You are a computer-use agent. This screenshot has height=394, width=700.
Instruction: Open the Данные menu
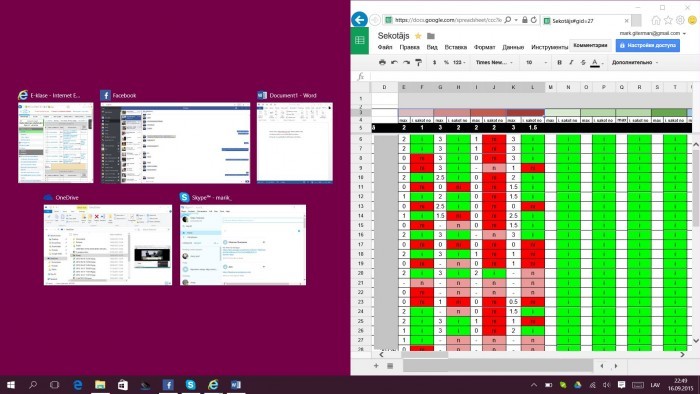[x=513, y=47]
